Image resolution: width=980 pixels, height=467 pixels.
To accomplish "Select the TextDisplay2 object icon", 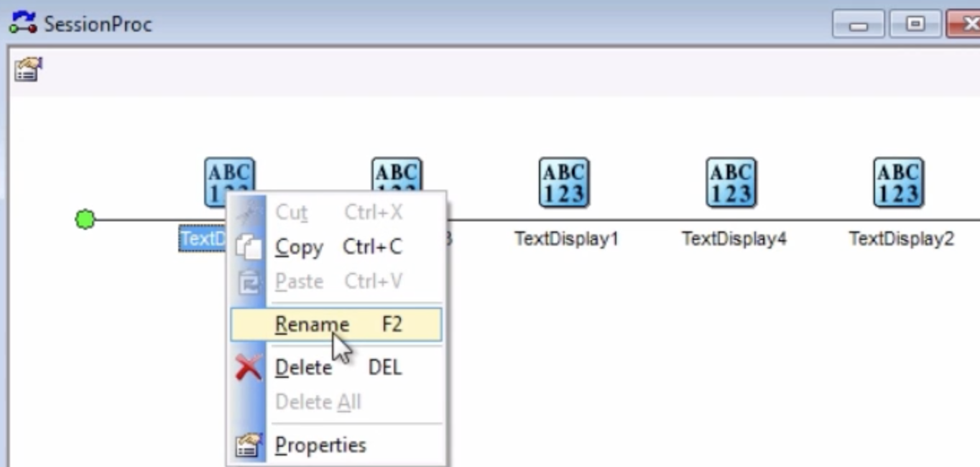I will pos(899,183).
